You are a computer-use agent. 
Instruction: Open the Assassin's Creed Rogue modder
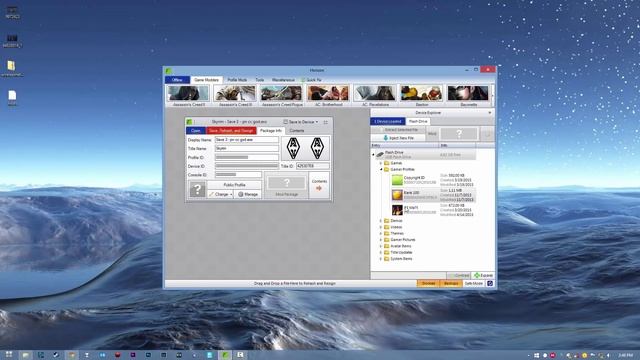[282, 96]
